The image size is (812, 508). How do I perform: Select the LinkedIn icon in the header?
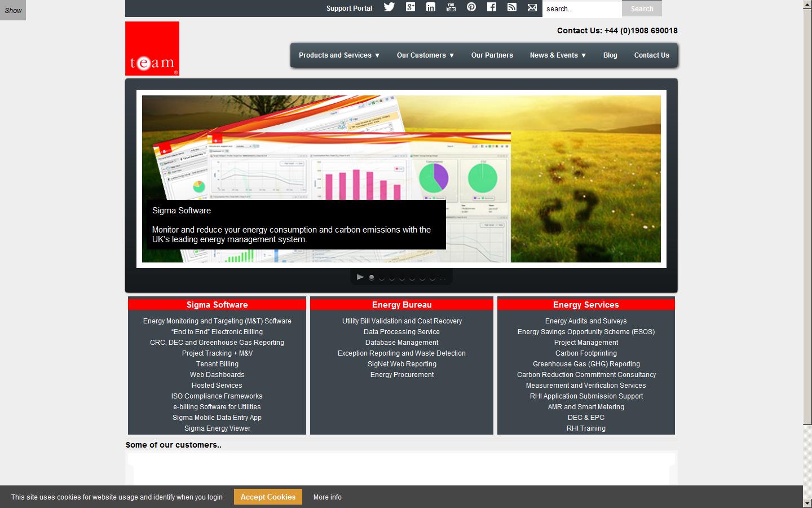tap(430, 7)
